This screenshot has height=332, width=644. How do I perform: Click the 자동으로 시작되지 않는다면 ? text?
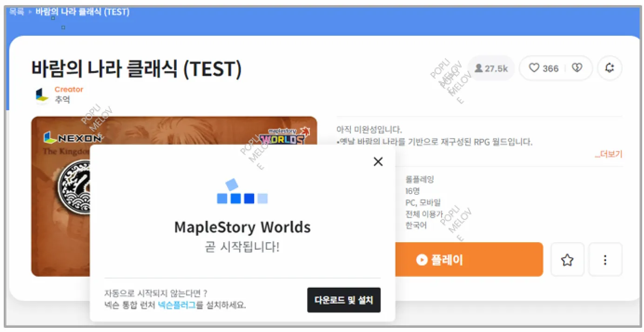[x=156, y=293]
